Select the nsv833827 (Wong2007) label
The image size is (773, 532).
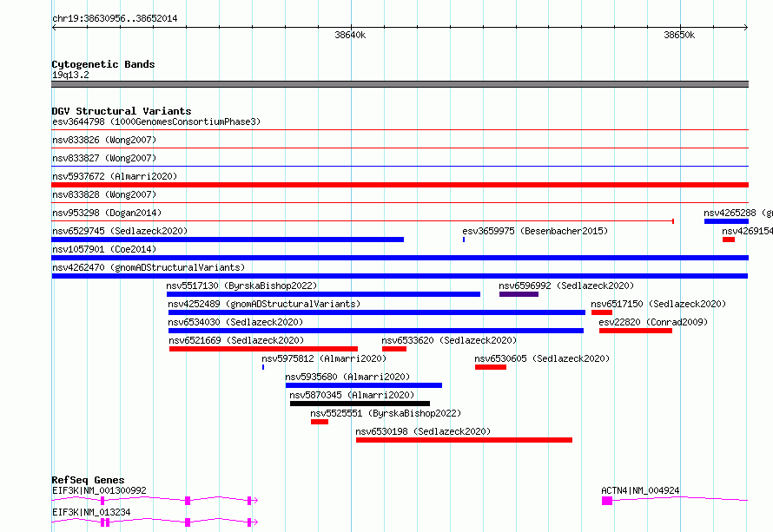pos(104,158)
